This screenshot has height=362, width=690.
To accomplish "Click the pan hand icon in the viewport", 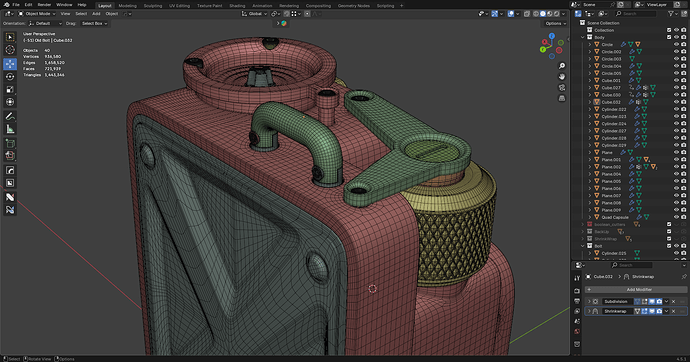I will [x=562, y=77].
